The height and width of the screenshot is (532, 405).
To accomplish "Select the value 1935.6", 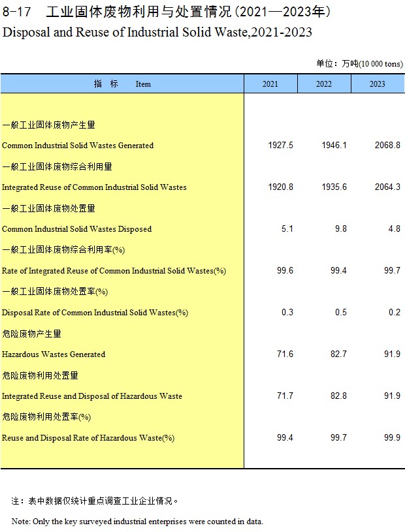I will tap(334, 187).
